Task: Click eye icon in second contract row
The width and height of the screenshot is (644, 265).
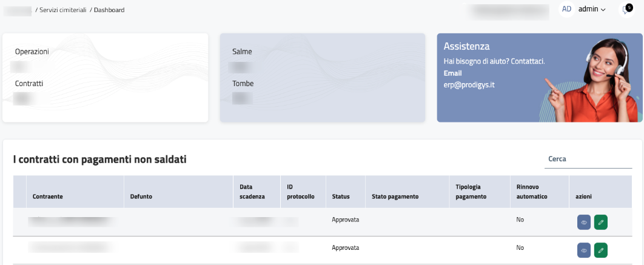Action: coord(584,250)
